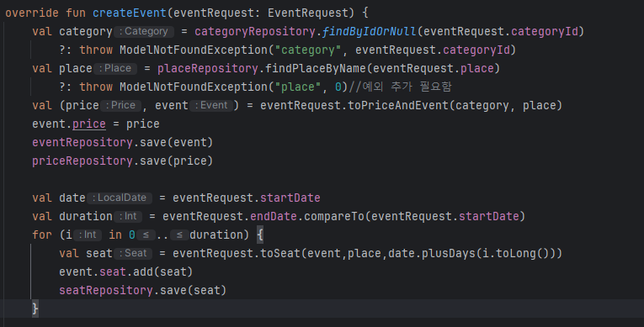Click the placeRepository identifier

point(208,69)
